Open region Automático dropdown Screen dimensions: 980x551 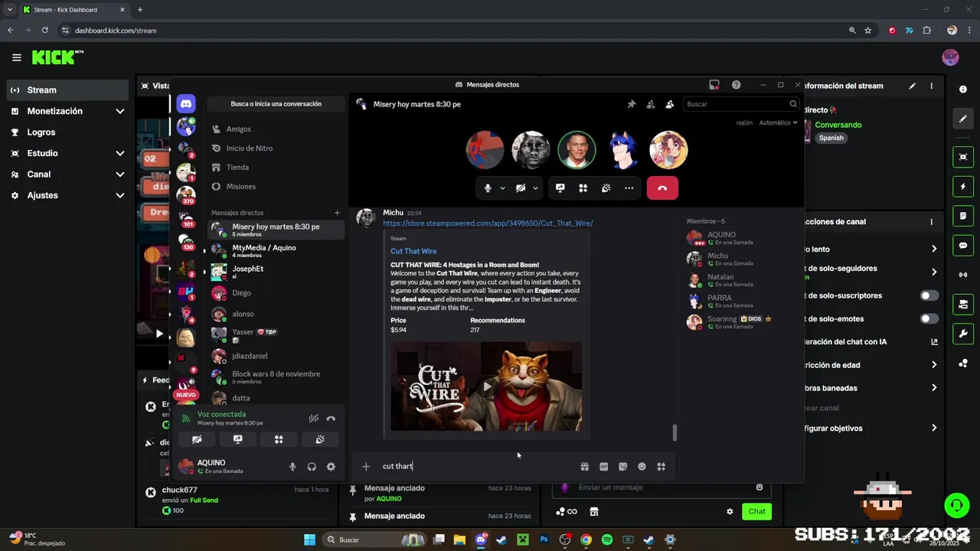(x=778, y=122)
